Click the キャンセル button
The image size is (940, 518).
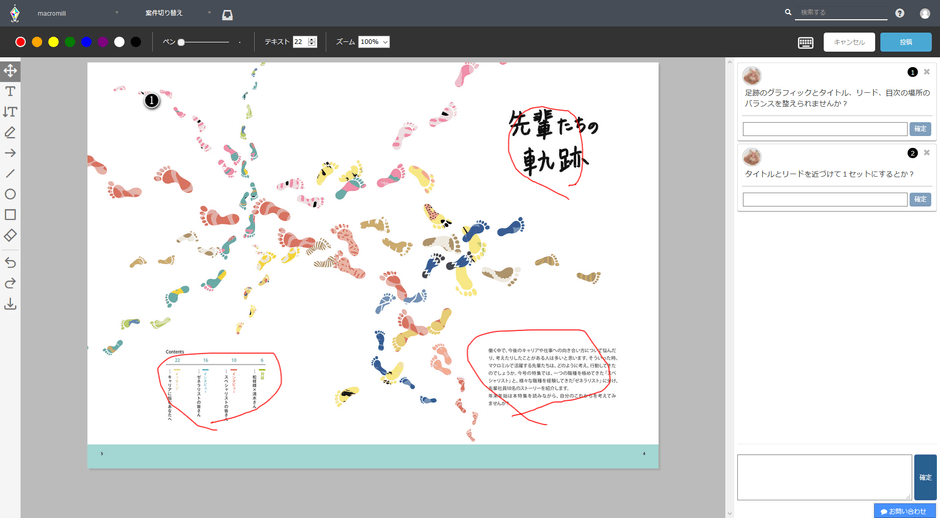pyautogui.click(x=849, y=42)
